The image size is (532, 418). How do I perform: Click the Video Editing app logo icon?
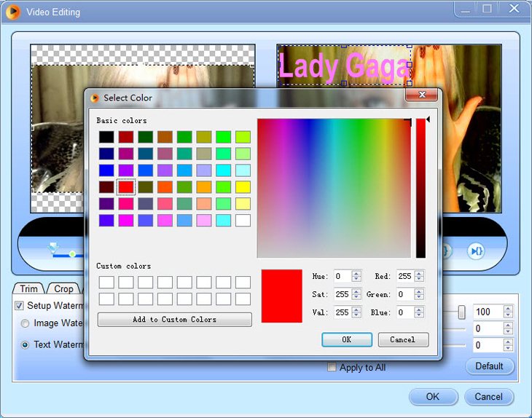[13, 12]
